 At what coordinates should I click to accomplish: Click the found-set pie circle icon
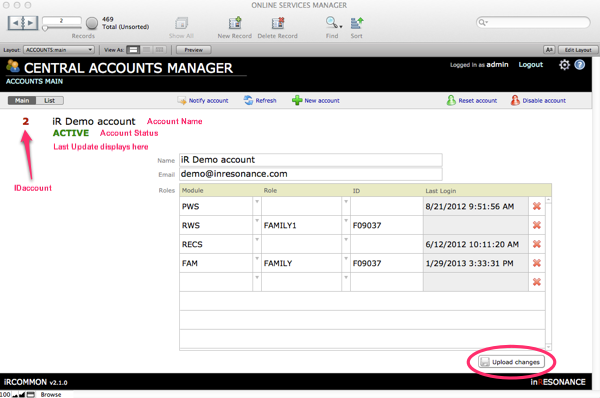point(92,23)
